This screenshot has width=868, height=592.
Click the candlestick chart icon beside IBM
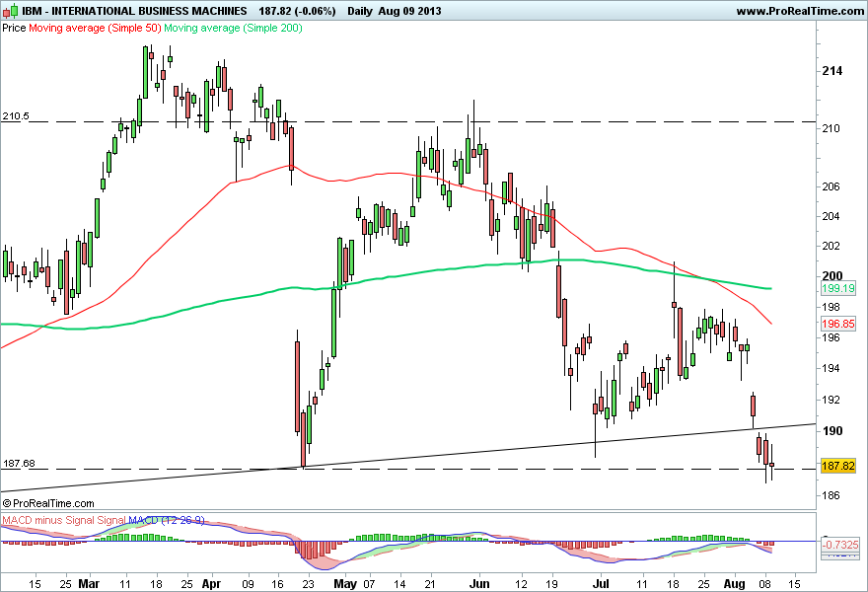pyautogui.click(x=11, y=11)
